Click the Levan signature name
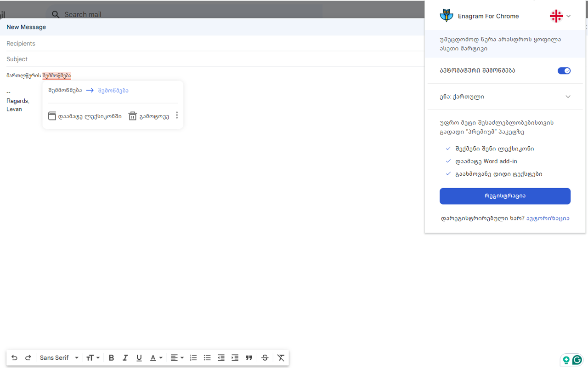Screen dimensions: 588x368 pos(14,109)
